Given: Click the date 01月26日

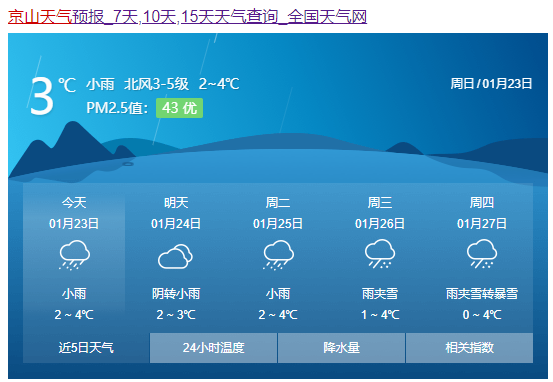Looking at the screenshot, I should click(380, 224).
